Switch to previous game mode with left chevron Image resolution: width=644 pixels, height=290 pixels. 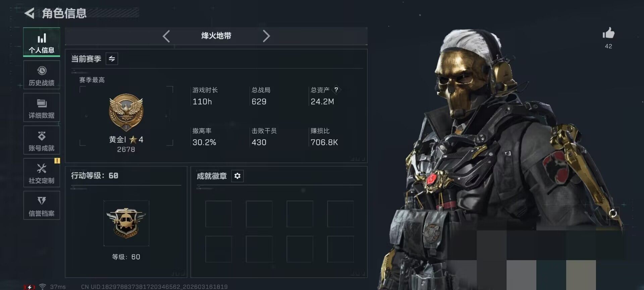[166, 36]
